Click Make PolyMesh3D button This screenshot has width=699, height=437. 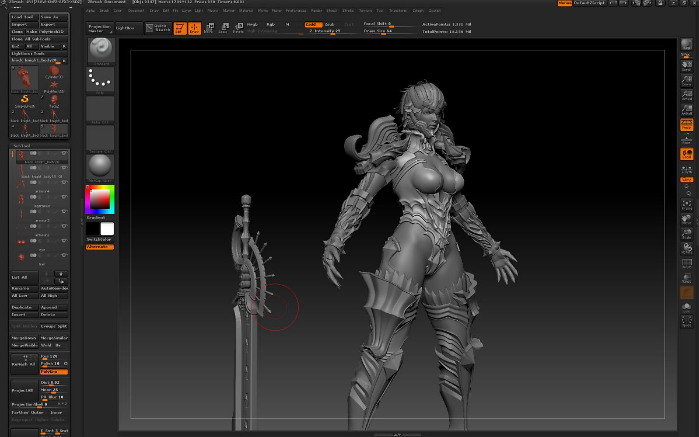point(46,32)
